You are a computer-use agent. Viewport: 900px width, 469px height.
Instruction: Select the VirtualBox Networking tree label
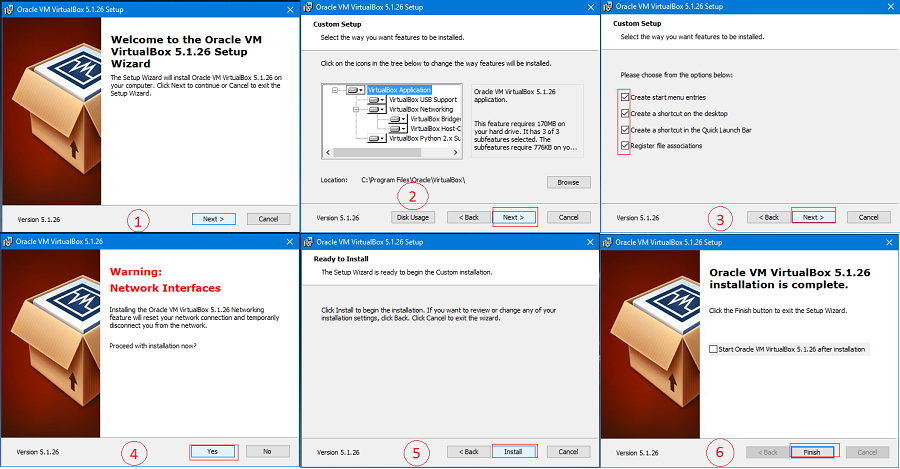421,110
